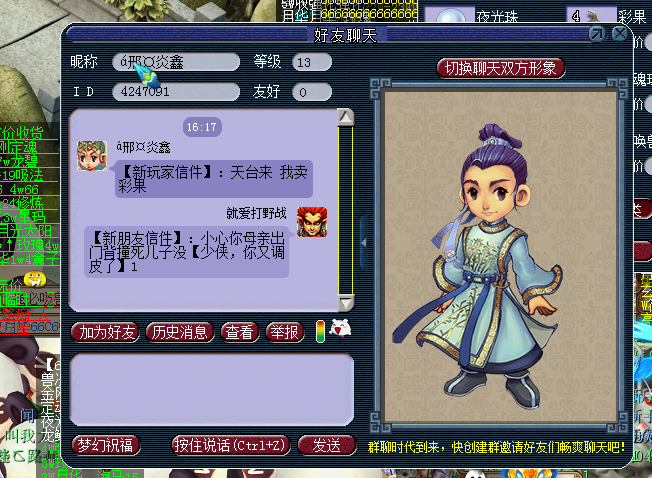Click the pop-out arrow icon in title bar
The width and height of the screenshot is (652, 478).
597,34
